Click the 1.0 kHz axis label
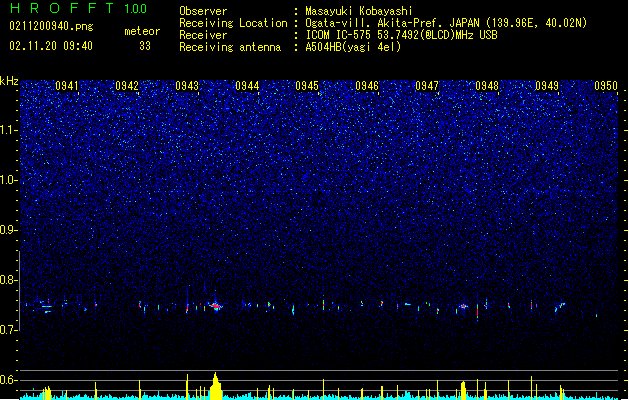 pos(8,180)
